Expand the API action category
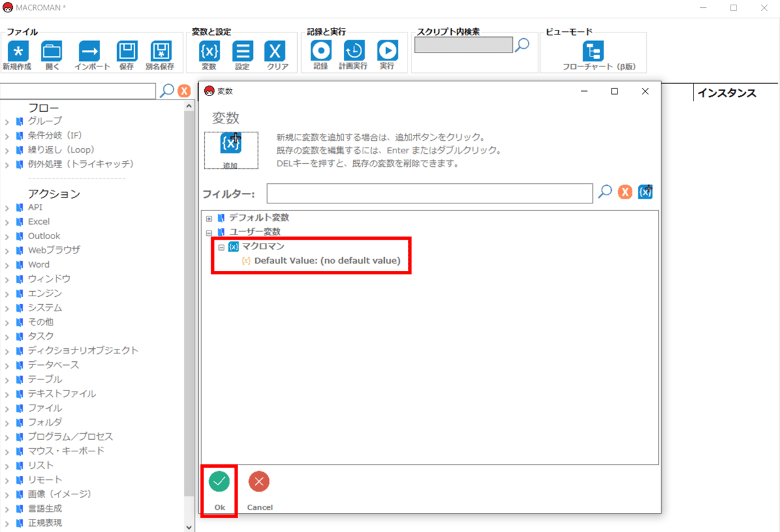The width and height of the screenshot is (780, 532). click(6, 207)
